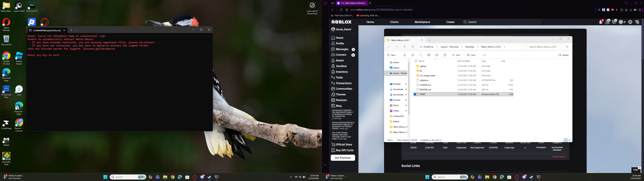
Task: Open the View dropdown
Action: tap(472, 55)
